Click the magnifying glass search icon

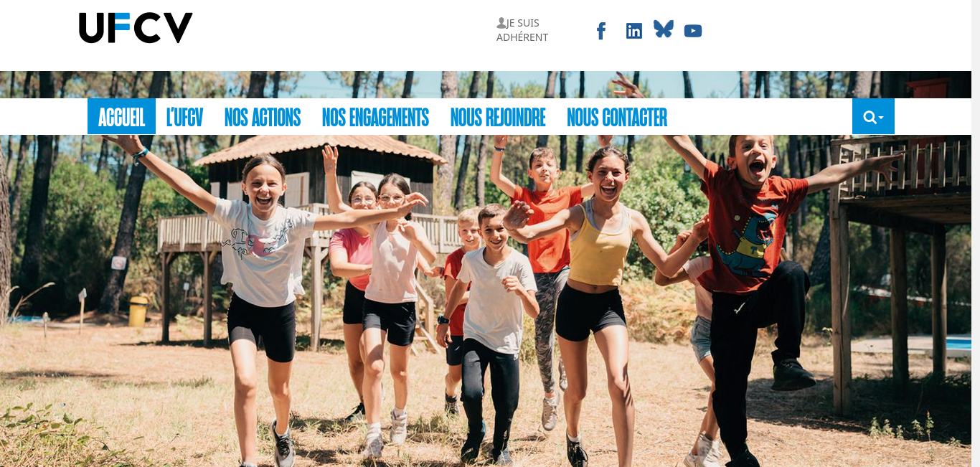coord(870,117)
